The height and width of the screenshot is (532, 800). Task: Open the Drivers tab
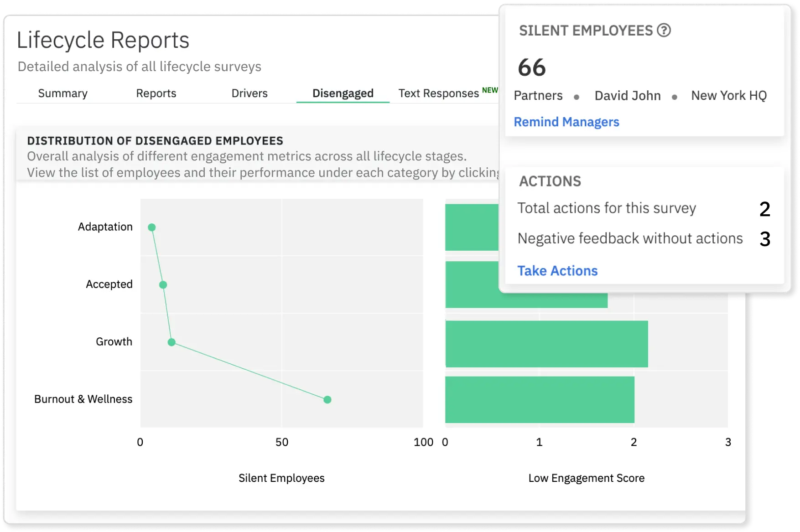[249, 93]
